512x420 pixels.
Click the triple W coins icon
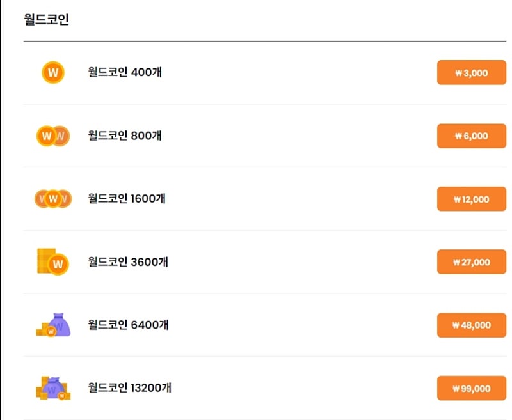tap(53, 199)
